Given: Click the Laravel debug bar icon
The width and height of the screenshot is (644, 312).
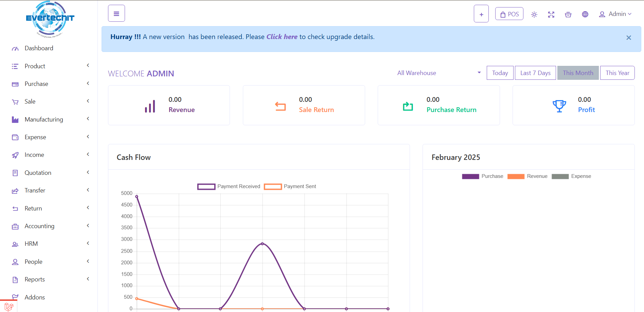Looking at the screenshot, I should (x=9, y=307).
